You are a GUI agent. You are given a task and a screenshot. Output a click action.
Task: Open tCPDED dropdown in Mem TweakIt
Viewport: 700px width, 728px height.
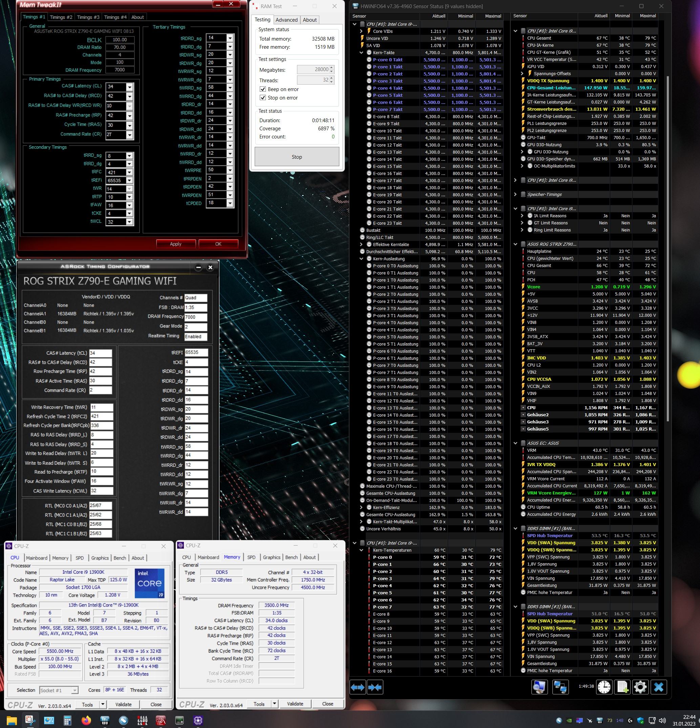tap(230, 203)
